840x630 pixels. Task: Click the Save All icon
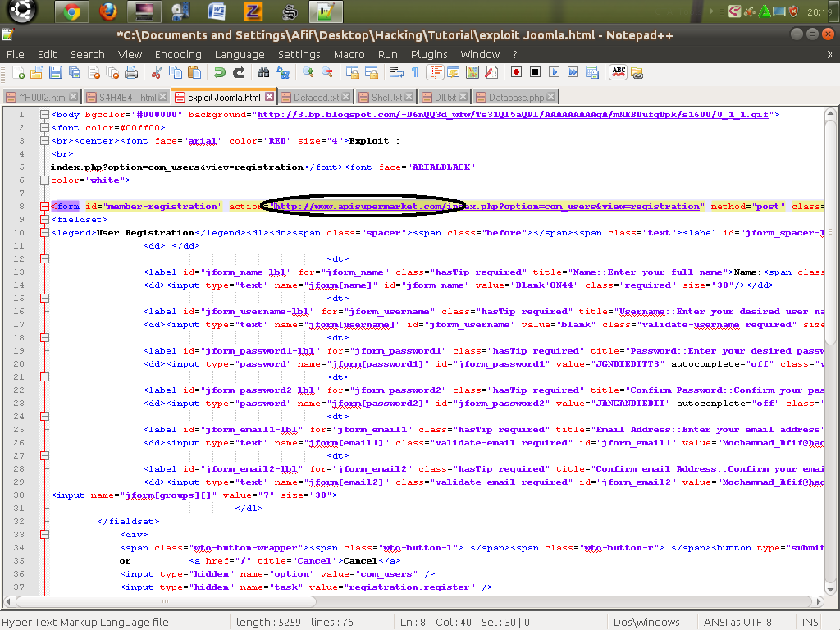pyautogui.click(x=75, y=73)
